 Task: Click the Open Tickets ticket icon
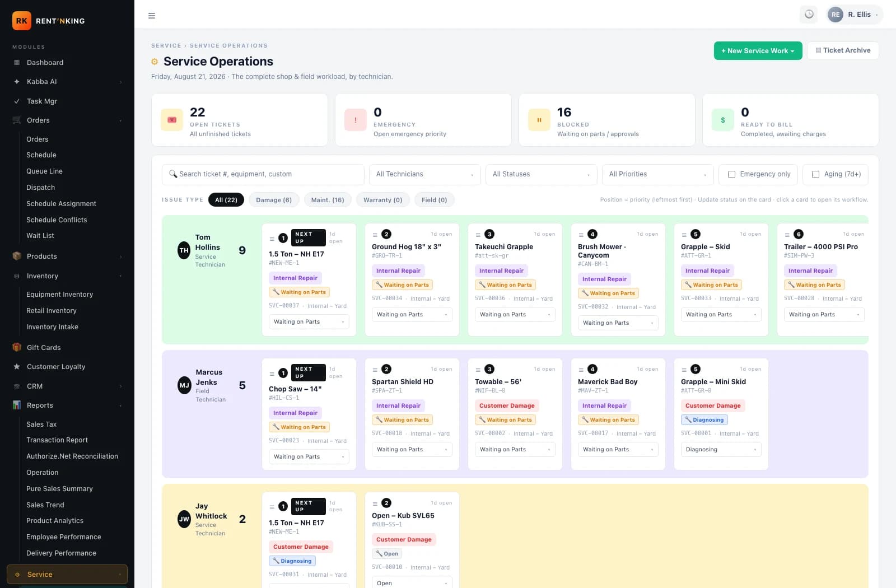point(172,120)
